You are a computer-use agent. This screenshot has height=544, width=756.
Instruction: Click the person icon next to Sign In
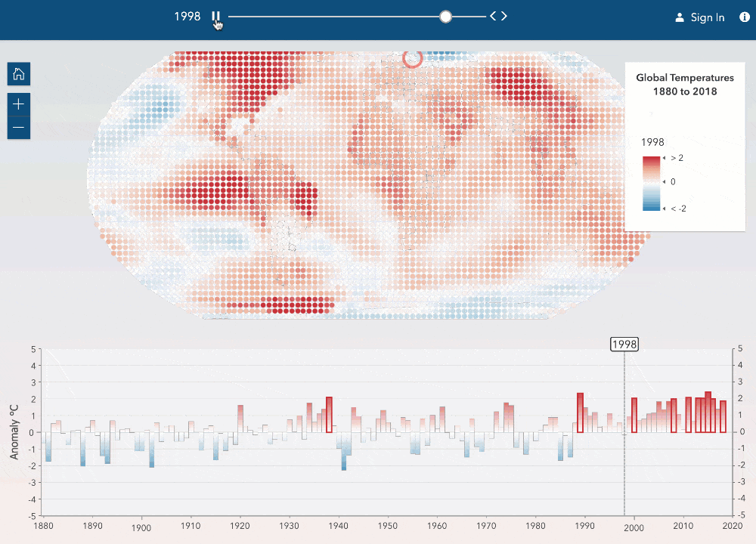pos(679,17)
